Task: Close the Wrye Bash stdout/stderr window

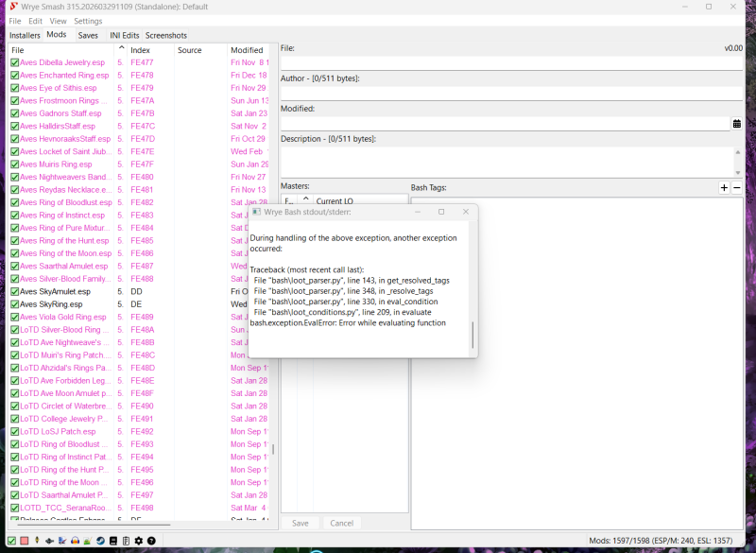Action: tap(465, 212)
